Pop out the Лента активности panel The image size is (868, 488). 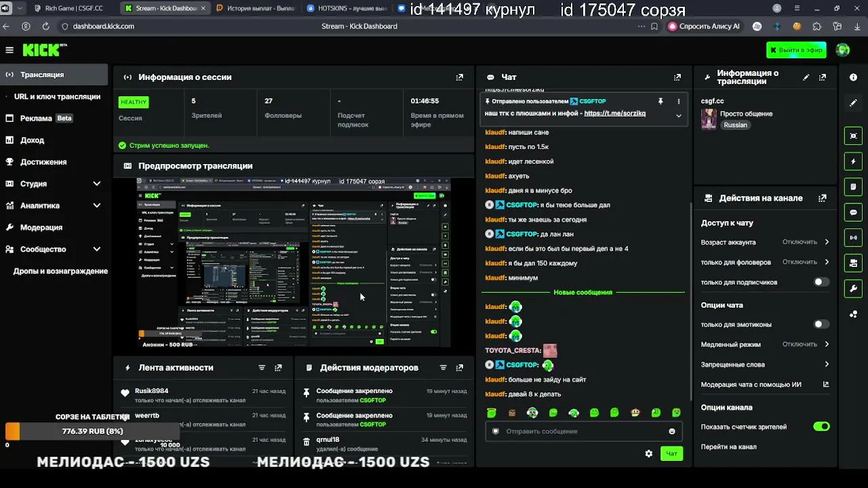(x=278, y=367)
